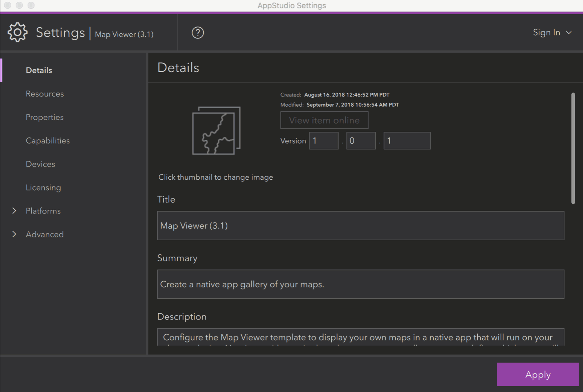Focus the patch version number field
This screenshot has height=392, width=583.
[407, 140]
